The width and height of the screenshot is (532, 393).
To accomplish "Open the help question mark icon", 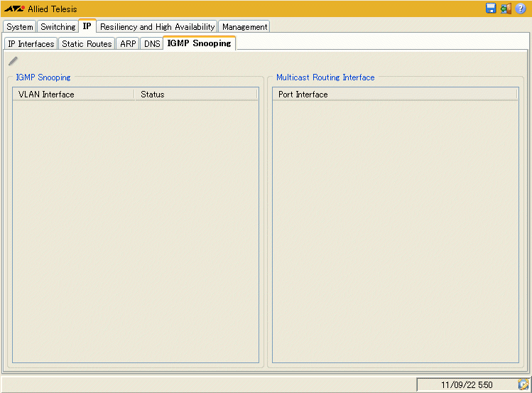I will (x=521, y=8).
